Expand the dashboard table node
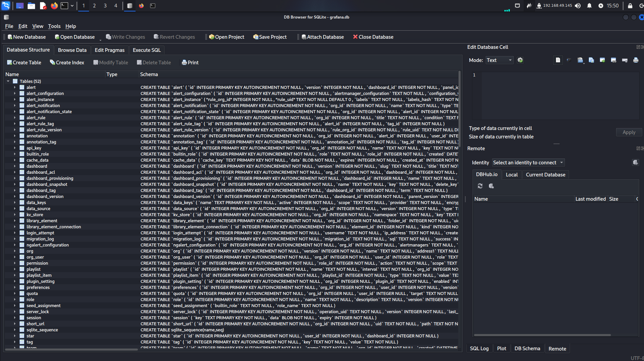The image size is (644, 361). point(15,166)
